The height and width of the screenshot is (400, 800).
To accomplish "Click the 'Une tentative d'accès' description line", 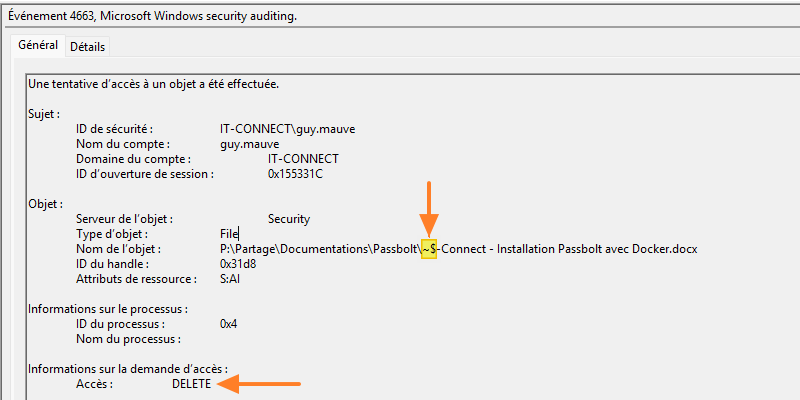I will (153, 84).
